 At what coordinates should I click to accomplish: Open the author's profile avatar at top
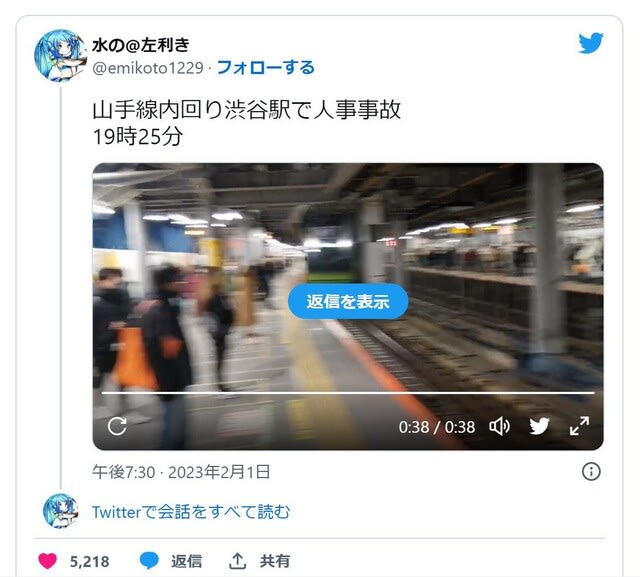click(60, 55)
